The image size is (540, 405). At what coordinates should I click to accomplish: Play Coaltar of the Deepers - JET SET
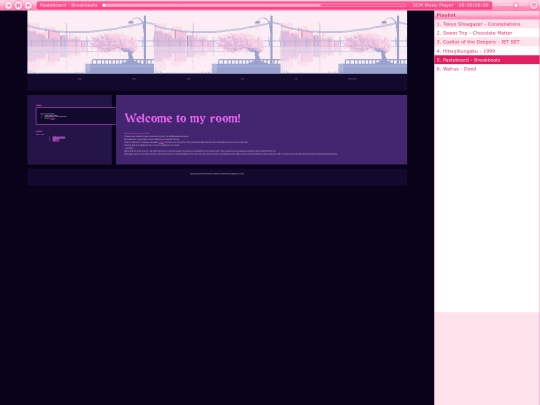point(487,42)
